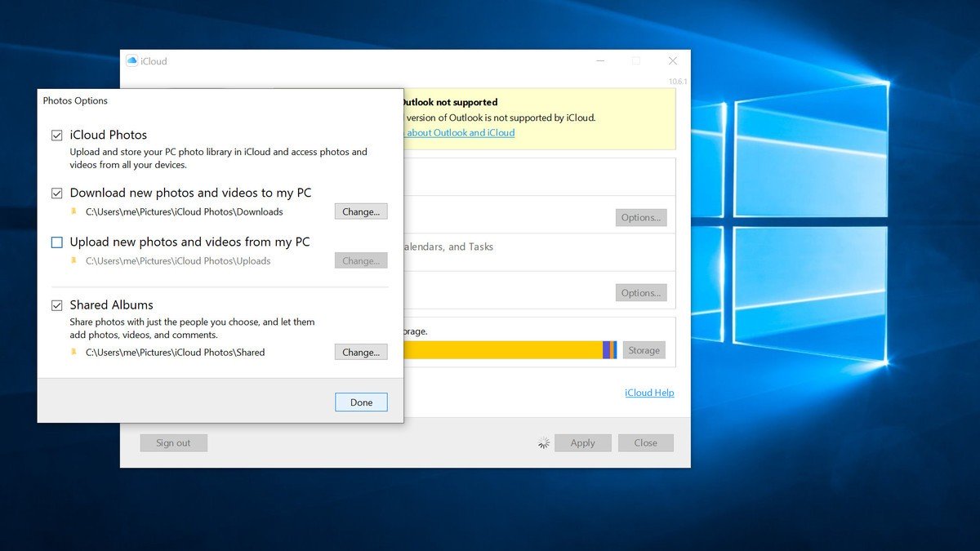
Task: Click the Close button at bottom of iCloud
Action: (645, 442)
